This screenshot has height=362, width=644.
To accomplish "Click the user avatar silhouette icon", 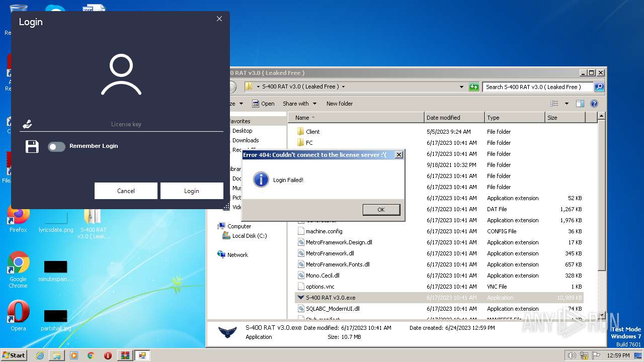I will pyautogui.click(x=121, y=75).
